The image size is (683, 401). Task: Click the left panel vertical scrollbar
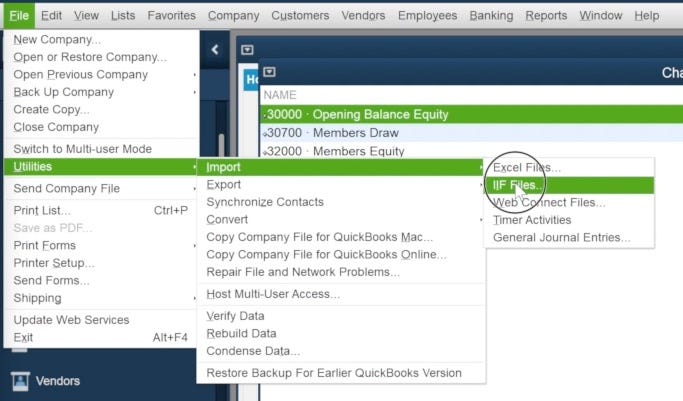(221, 145)
